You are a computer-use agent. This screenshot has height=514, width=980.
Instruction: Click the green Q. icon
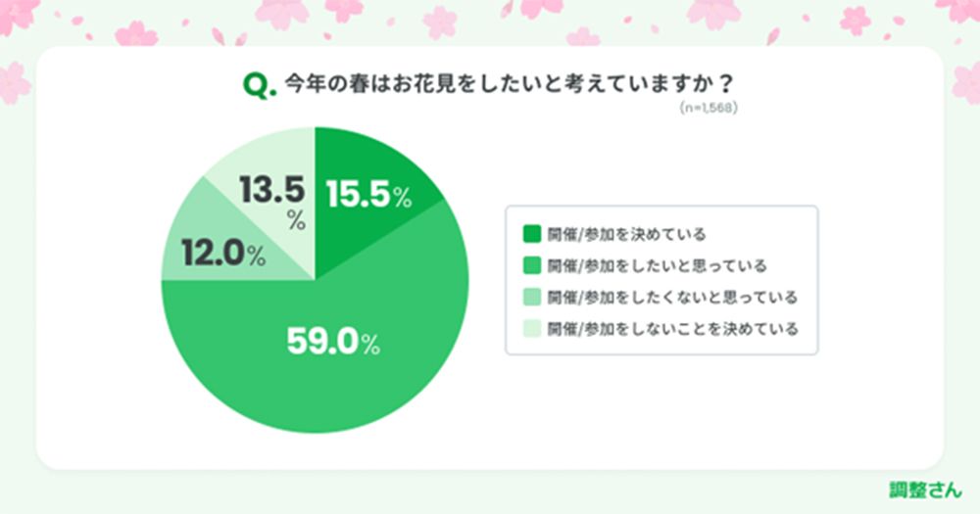point(257,86)
